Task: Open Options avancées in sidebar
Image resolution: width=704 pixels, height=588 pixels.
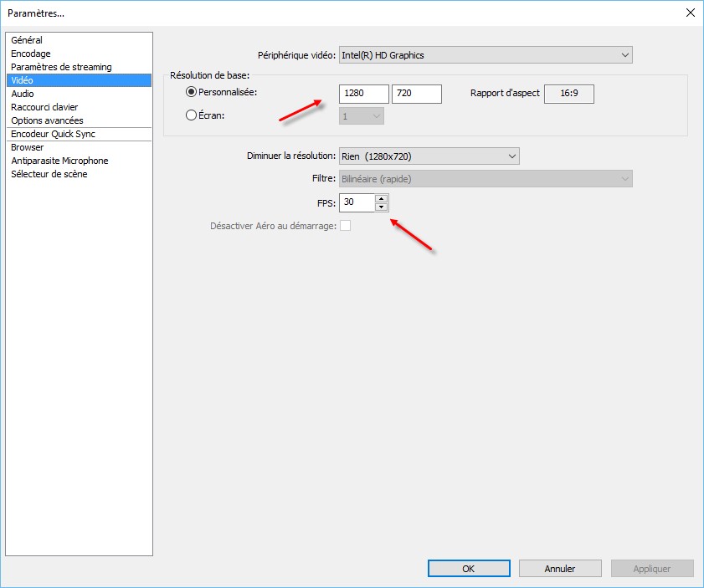Action: tap(47, 120)
